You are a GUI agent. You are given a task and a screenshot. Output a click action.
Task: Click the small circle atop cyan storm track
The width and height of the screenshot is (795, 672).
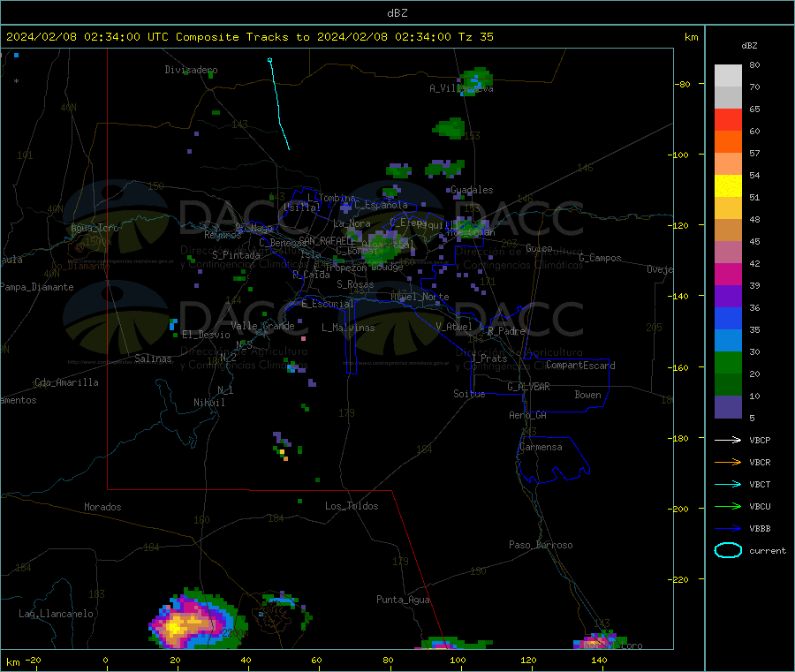[269, 60]
